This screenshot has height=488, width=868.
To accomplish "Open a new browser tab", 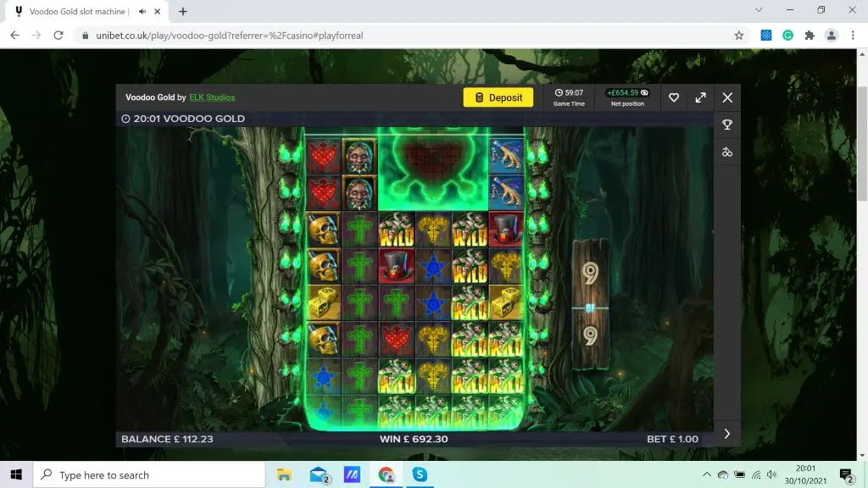I will click(183, 12).
